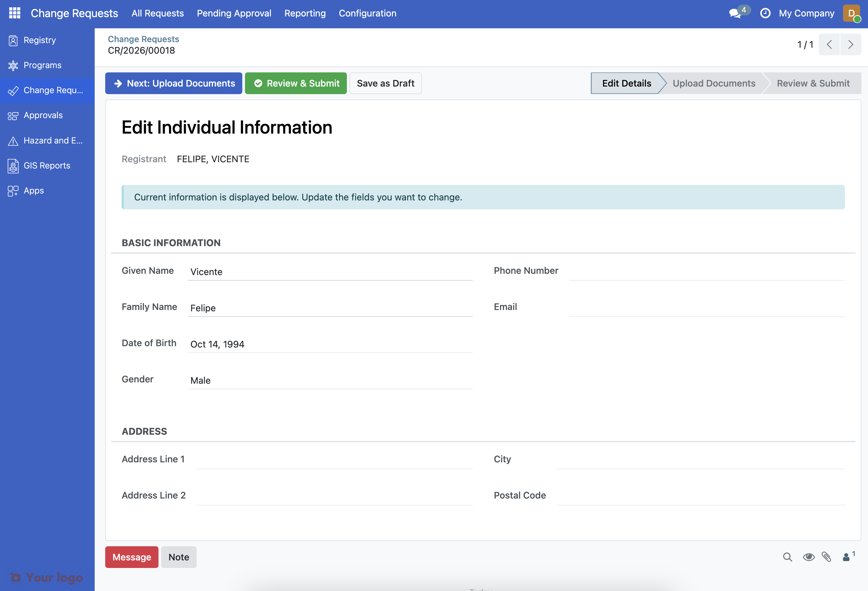Click Review & Submit green button
Screen dimensions: 868x591
[296, 83]
